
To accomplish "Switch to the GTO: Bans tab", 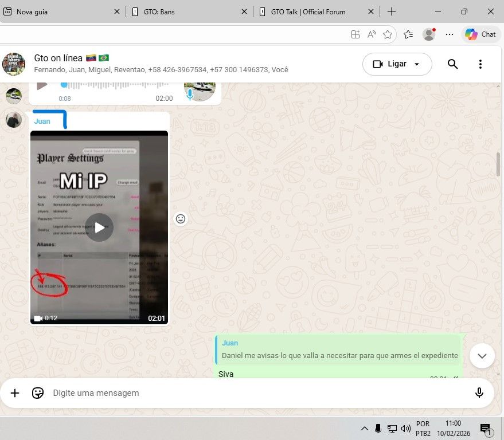I will coord(187,11).
